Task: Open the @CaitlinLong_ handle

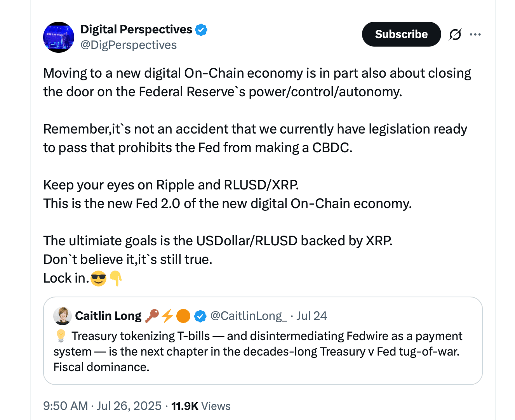Action: point(249,316)
